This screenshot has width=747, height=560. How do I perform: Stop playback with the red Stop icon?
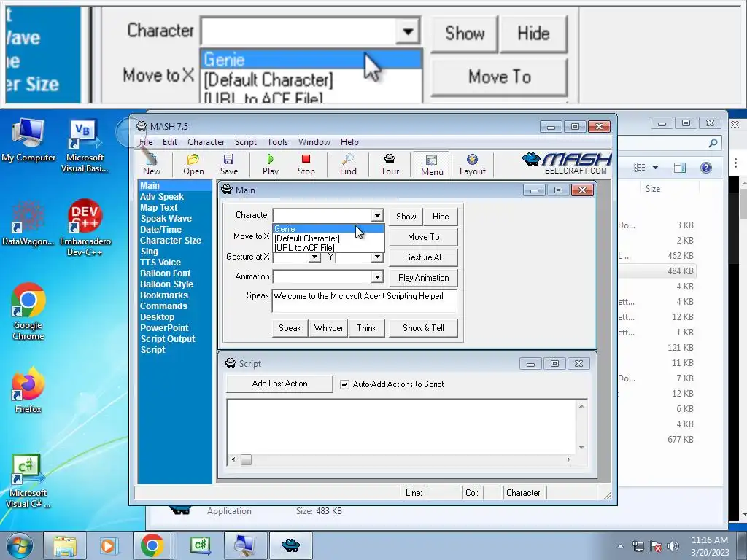tap(306, 164)
